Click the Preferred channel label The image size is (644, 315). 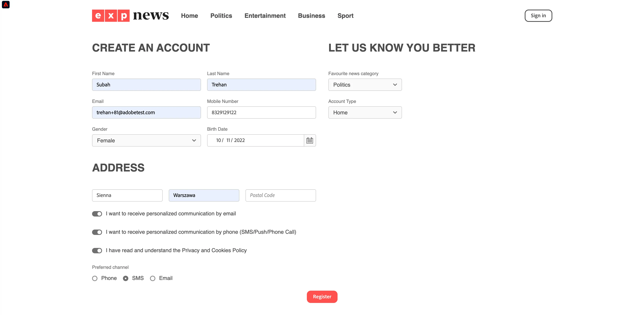[x=110, y=267]
